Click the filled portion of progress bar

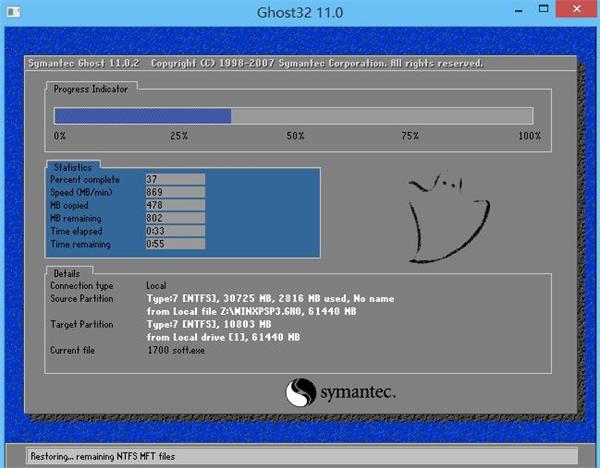(x=142, y=116)
